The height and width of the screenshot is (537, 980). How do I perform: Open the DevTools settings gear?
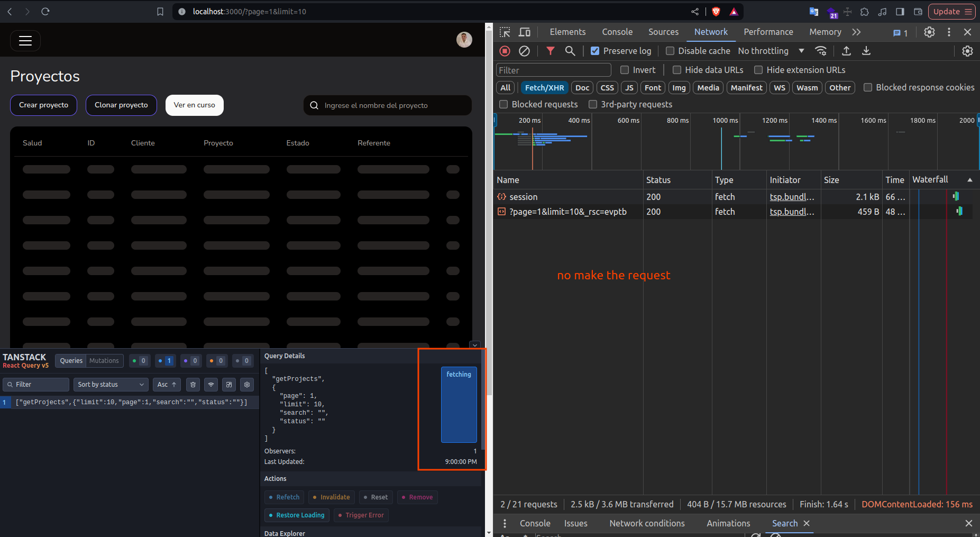(x=929, y=32)
